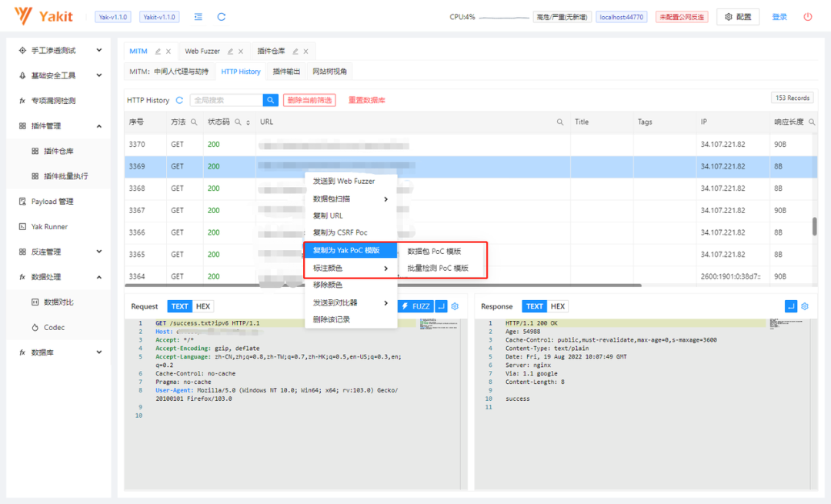Filter the 方法 column with search icon
The width and height of the screenshot is (831, 504).
pyautogui.click(x=194, y=122)
